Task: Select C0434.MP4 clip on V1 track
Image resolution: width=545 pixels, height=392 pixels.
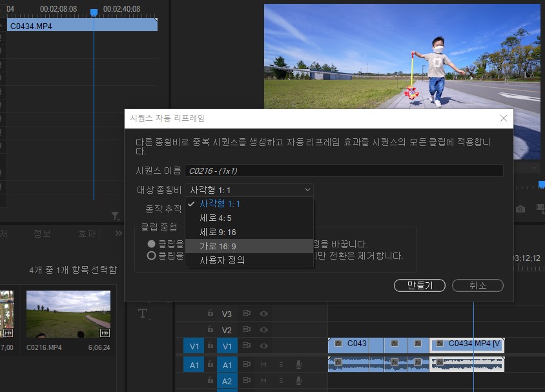Action: (467, 345)
